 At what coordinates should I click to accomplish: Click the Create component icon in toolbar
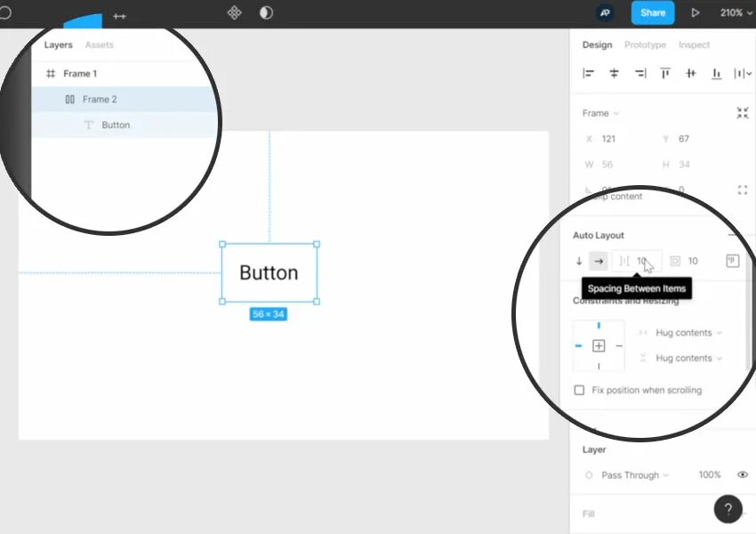coord(234,12)
